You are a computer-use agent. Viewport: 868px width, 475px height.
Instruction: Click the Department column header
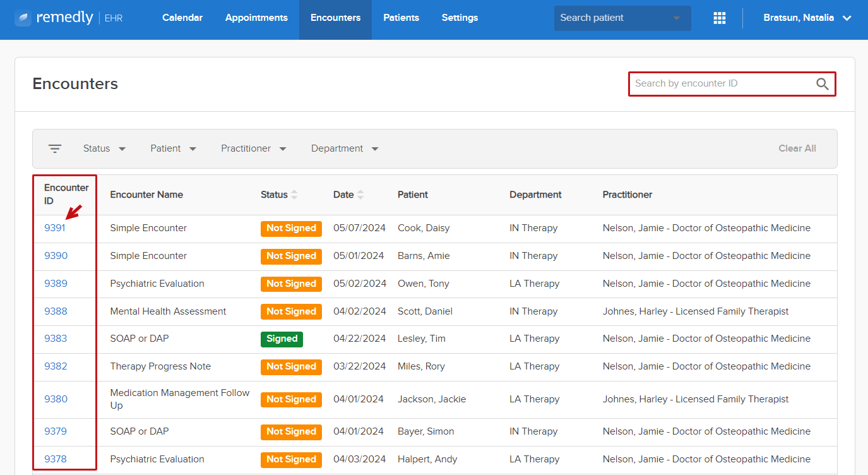click(x=535, y=195)
